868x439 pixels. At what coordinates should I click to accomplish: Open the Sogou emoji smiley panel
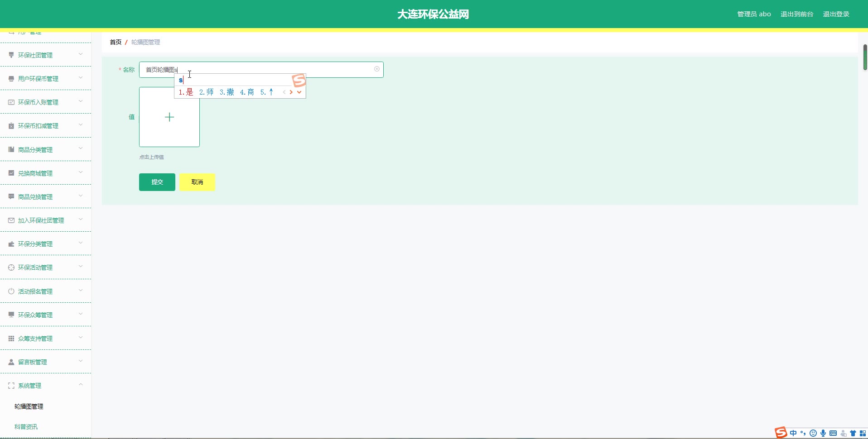point(813,433)
